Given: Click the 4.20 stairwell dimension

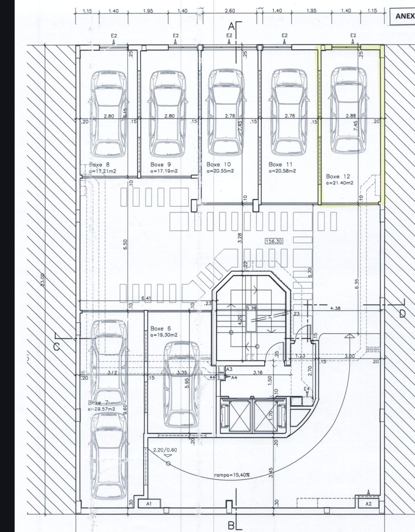Looking at the screenshot, I should click(240, 320).
